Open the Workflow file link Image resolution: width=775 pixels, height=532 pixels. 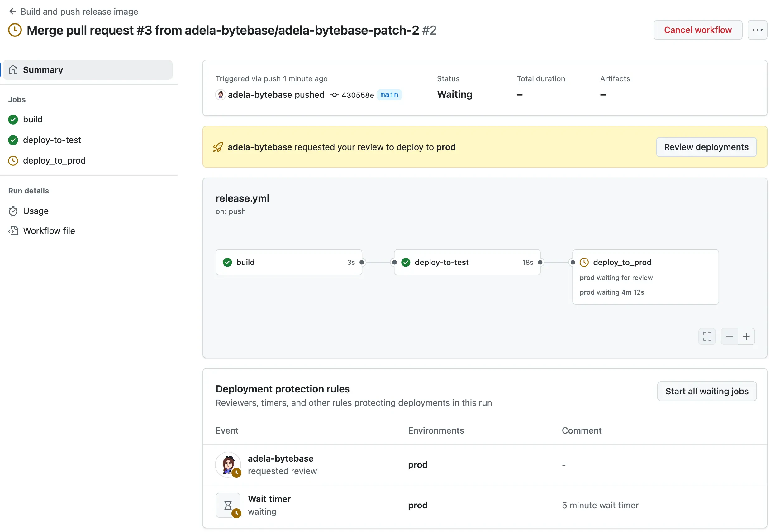49,231
